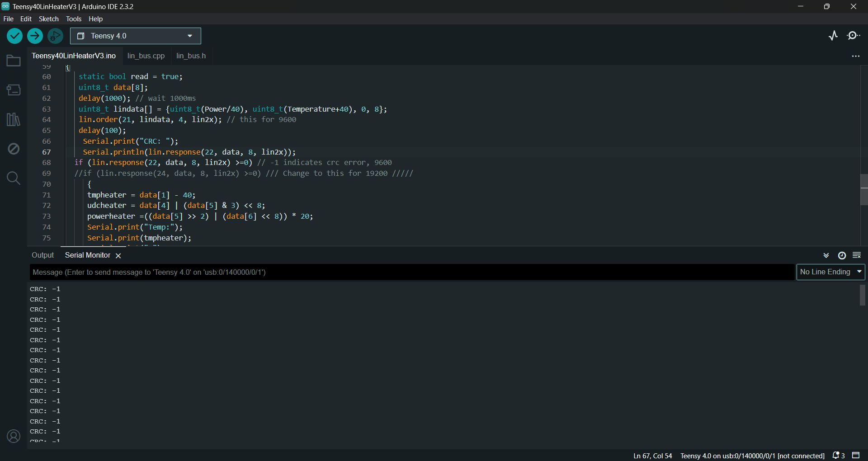Open the Sketchbook folder in sidebar

click(14, 61)
